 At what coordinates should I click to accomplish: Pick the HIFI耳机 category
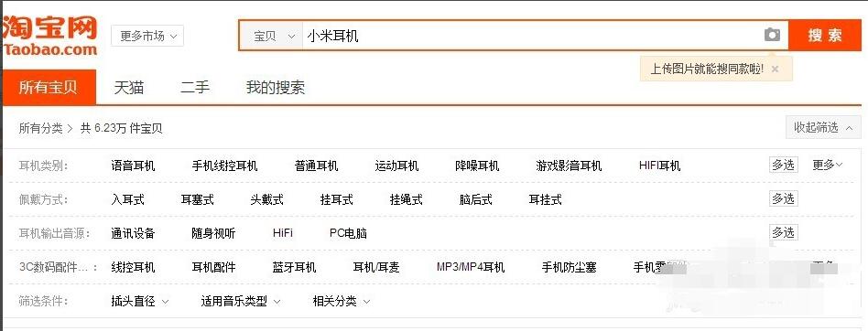click(659, 165)
